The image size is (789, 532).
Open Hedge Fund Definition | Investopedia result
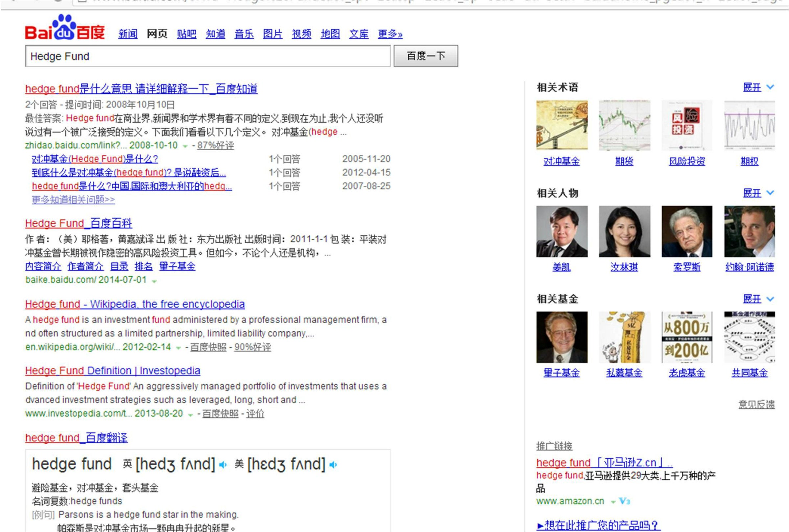[x=113, y=371]
